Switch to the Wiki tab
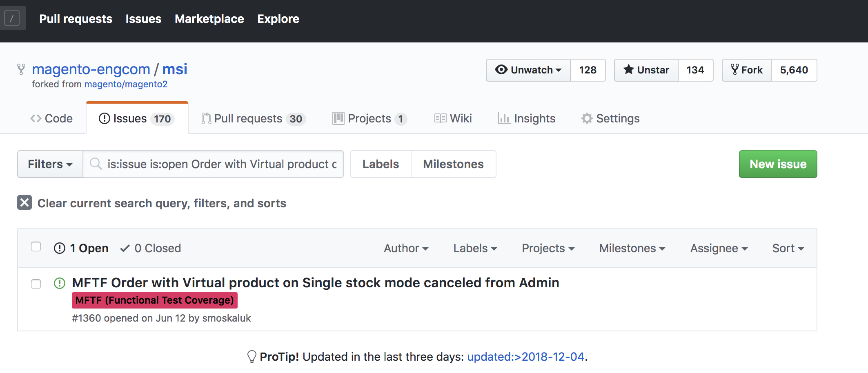Viewport: 868px width, 373px height. (453, 118)
